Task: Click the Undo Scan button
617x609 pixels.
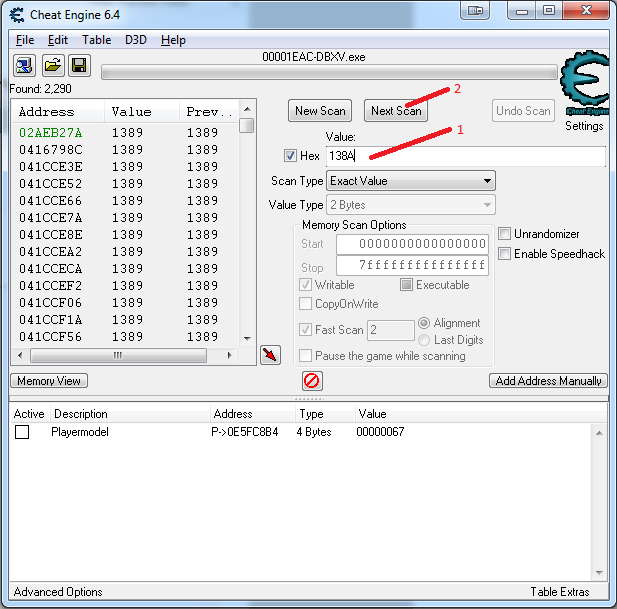Action: [x=523, y=111]
